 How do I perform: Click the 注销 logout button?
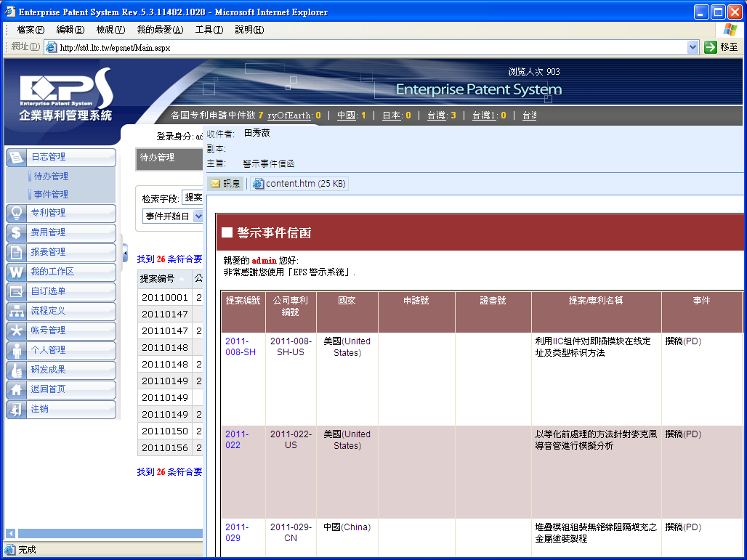[61, 409]
